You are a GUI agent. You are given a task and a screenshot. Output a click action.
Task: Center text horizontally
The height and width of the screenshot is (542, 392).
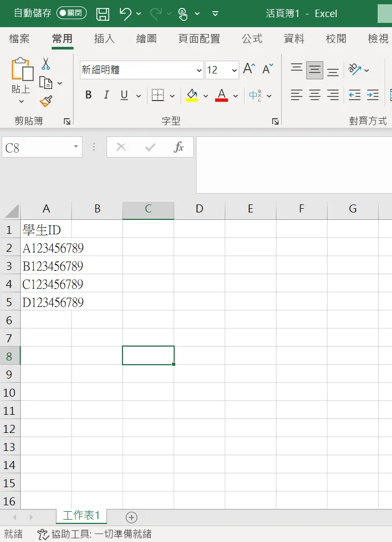tap(315, 95)
